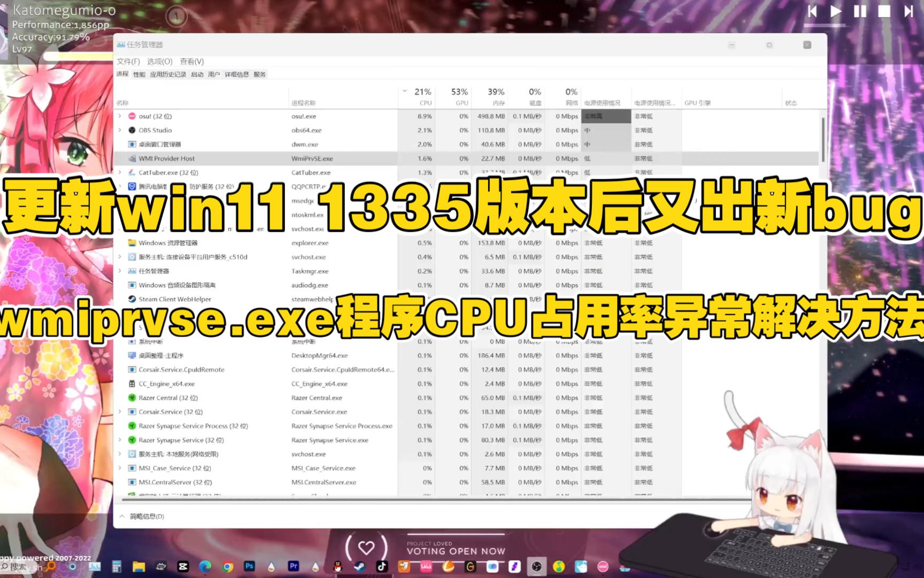Open Photoshop from the taskbar
924x578 pixels.
[x=249, y=566]
